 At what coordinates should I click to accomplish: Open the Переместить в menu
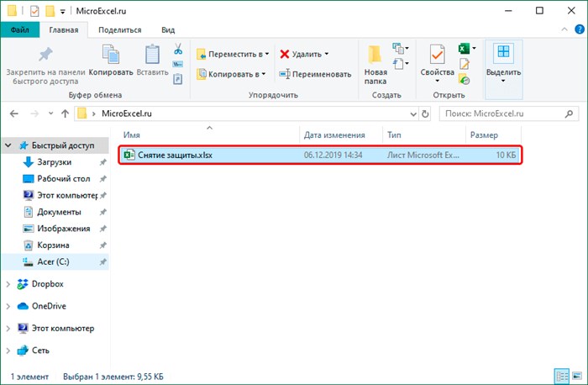click(x=233, y=54)
